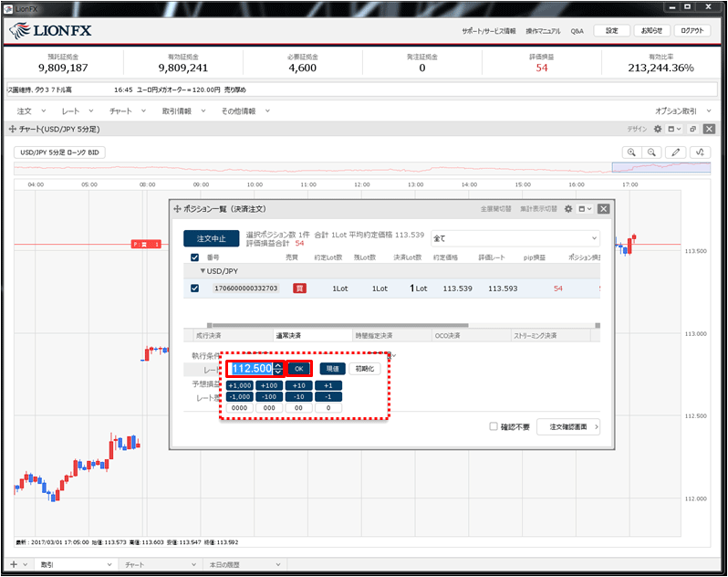Click the ログアウト button
This screenshot has width=728, height=577.
[692, 31]
